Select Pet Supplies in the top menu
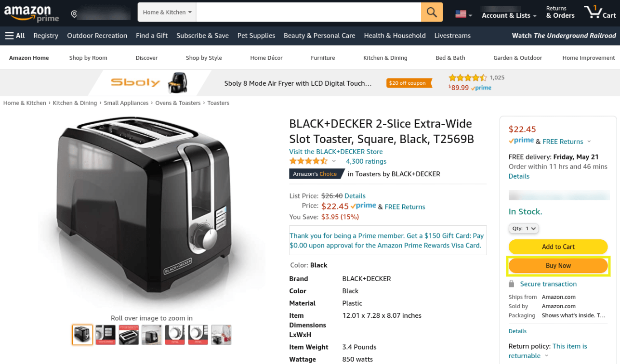 (x=256, y=36)
